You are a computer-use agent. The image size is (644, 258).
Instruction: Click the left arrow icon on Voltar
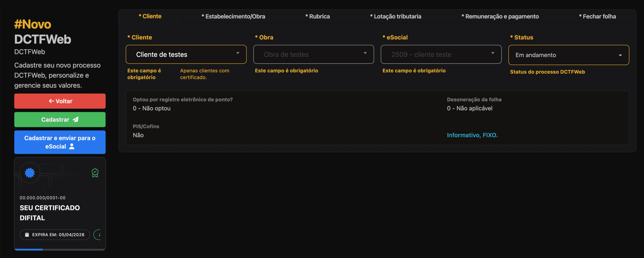[51, 101]
